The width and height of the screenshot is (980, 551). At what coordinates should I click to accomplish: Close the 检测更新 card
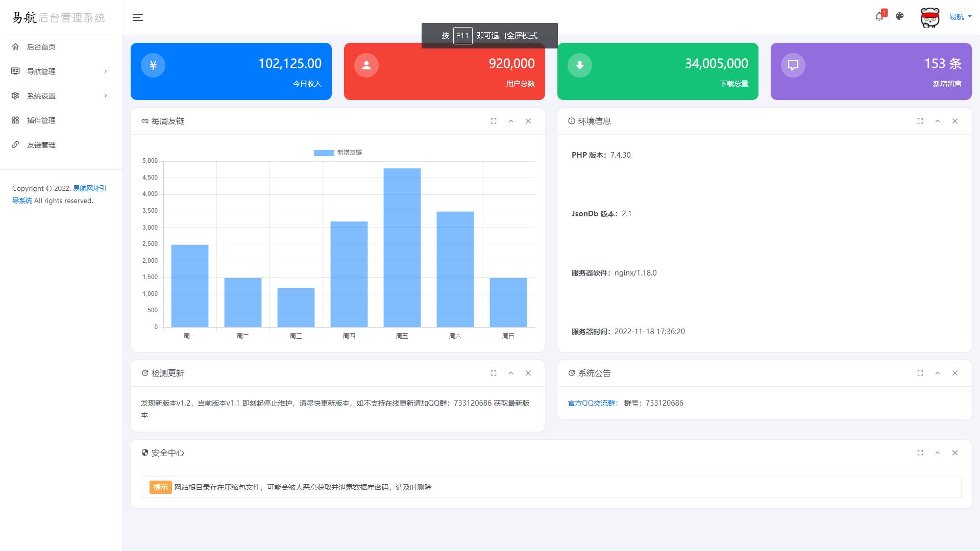pyautogui.click(x=528, y=373)
